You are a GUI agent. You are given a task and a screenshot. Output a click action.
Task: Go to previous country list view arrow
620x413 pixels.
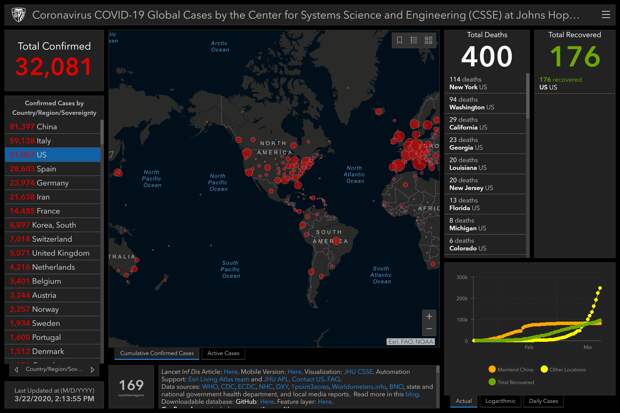click(16, 369)
